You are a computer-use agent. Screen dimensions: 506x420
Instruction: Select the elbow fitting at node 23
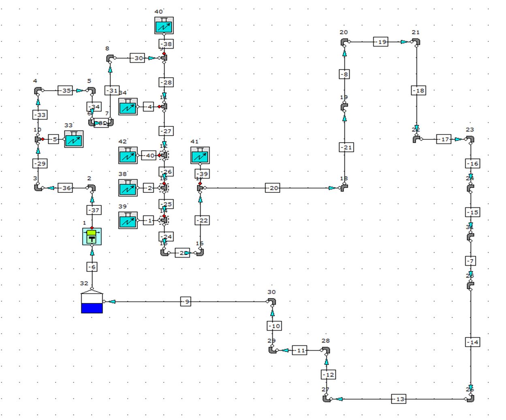(x=470, y=139)
